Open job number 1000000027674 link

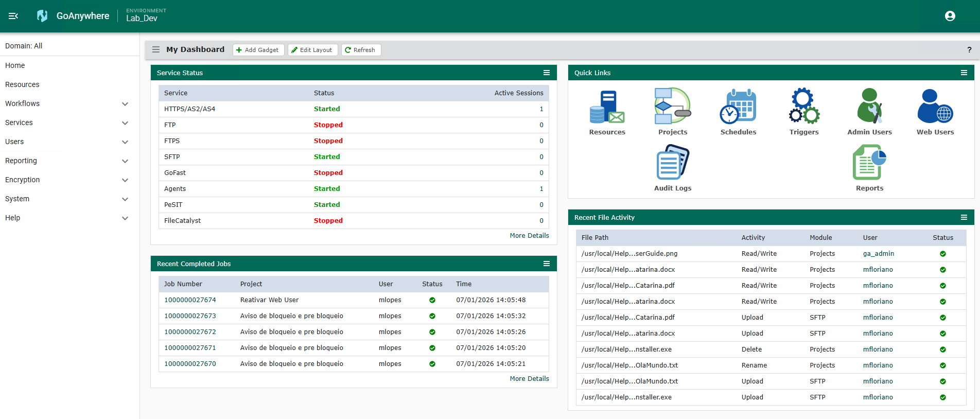pyautogui.click(x=190, y=300)
